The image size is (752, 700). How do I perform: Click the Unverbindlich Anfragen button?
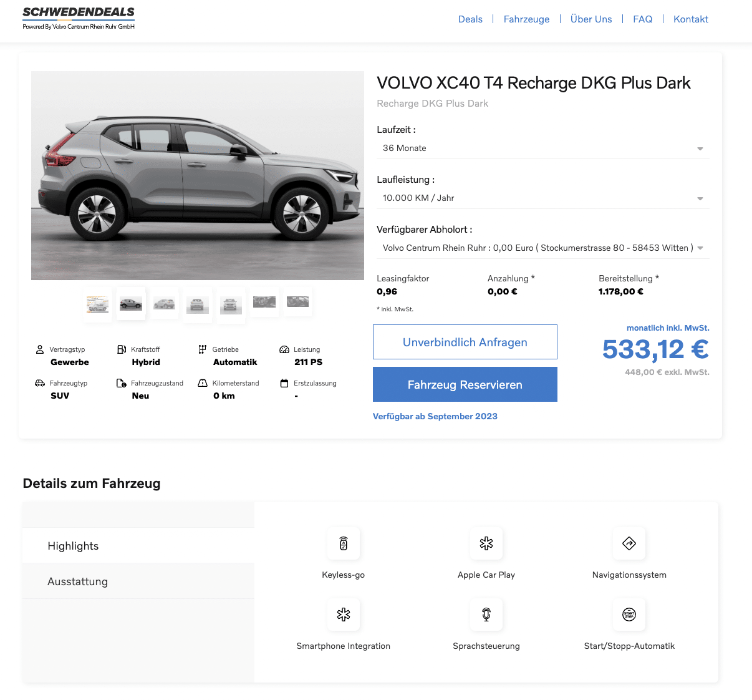click(465, 342)
